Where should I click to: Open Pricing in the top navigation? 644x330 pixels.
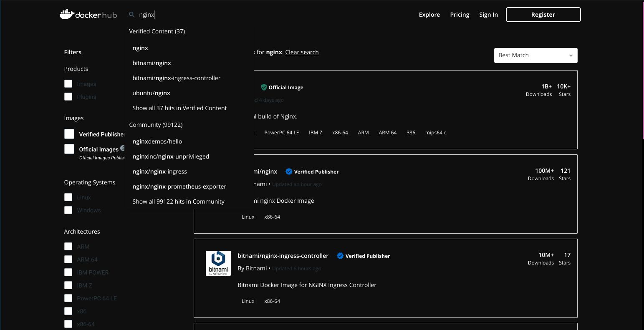click(x=460, y=15)
